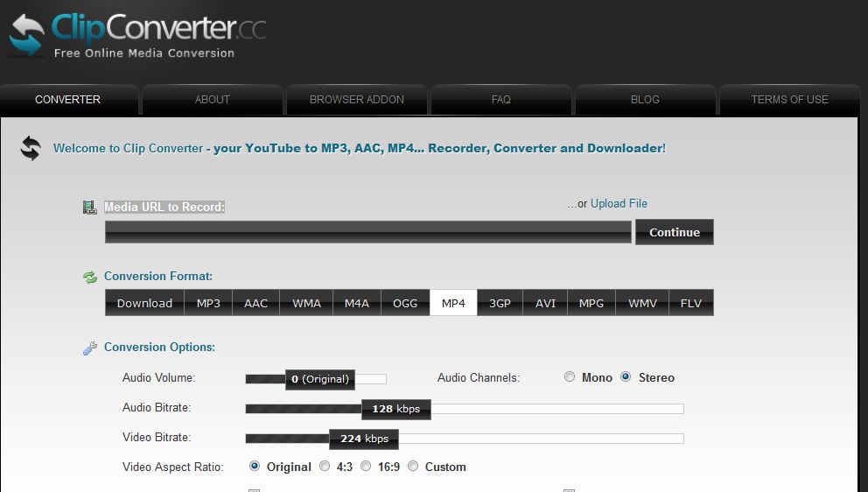Select the MP4 conversion format
The image size is (868, 492).
453,303
